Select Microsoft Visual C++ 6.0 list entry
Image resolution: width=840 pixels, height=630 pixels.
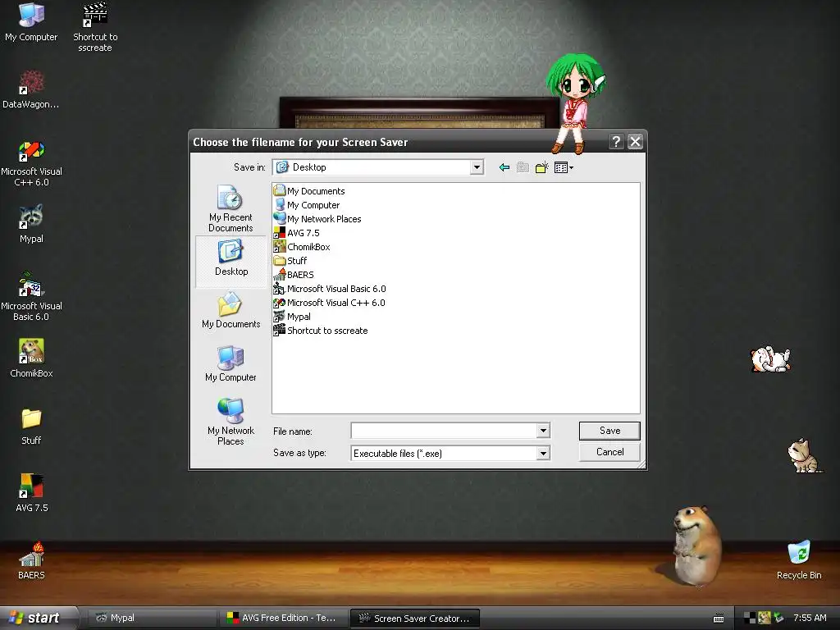[x=329, y=302]
